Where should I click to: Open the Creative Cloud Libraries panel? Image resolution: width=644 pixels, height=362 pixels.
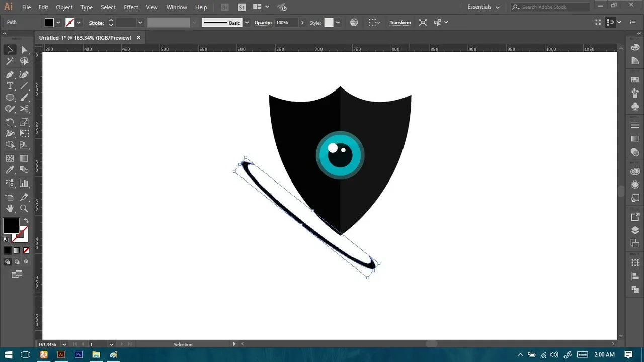[635, 172]
